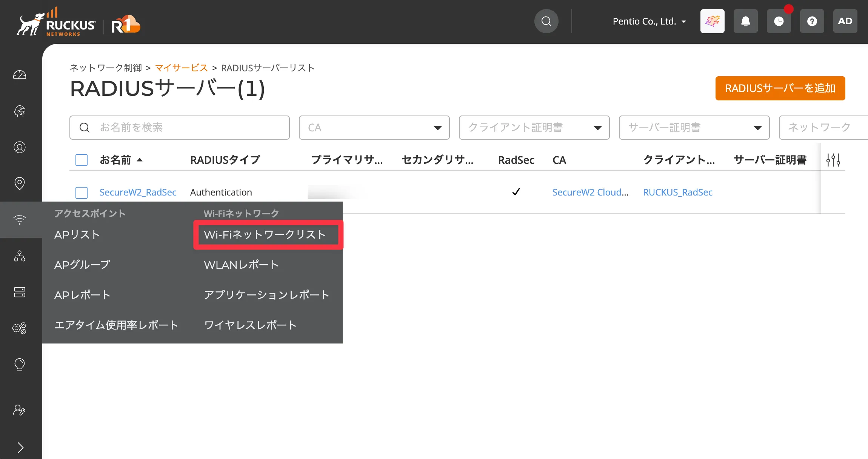Open the Dashboard gauge icon in sidebar
Screen dimensions: 868x459
point(20,75)
